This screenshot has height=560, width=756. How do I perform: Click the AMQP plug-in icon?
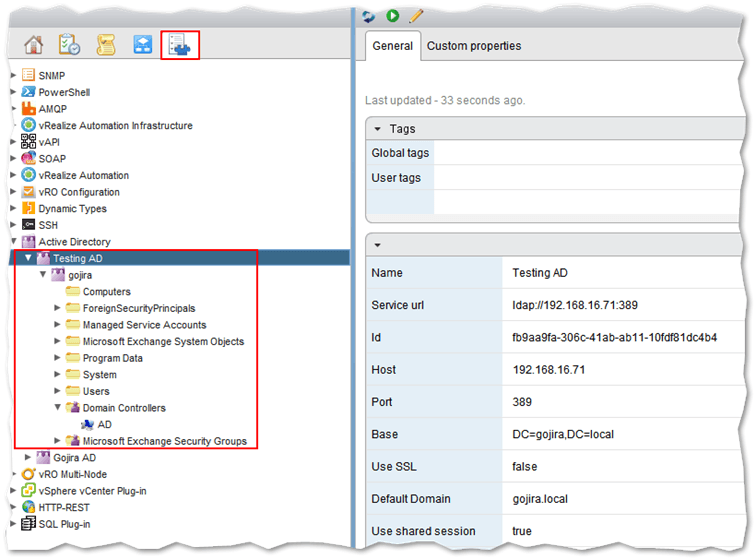click(x=28, y=108)
